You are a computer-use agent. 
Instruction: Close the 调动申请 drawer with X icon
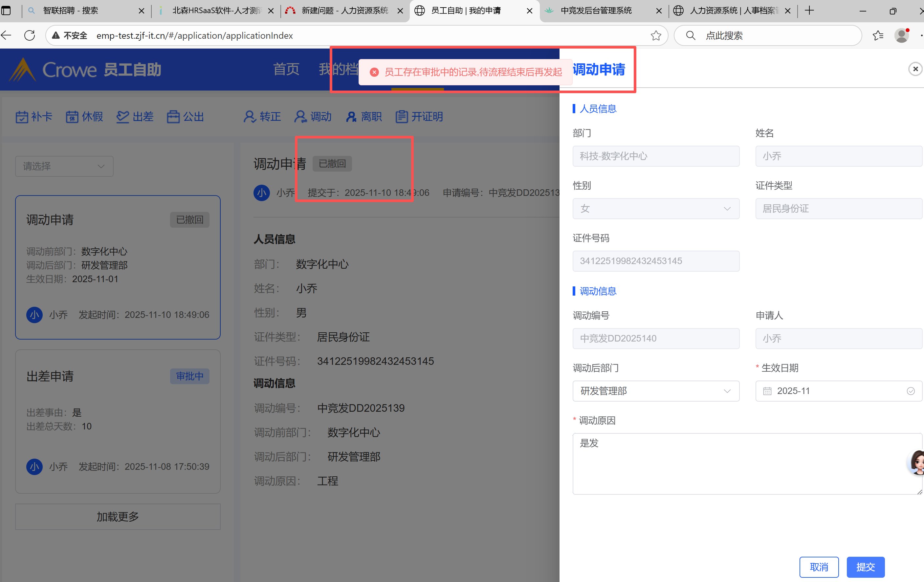(915, 69)
